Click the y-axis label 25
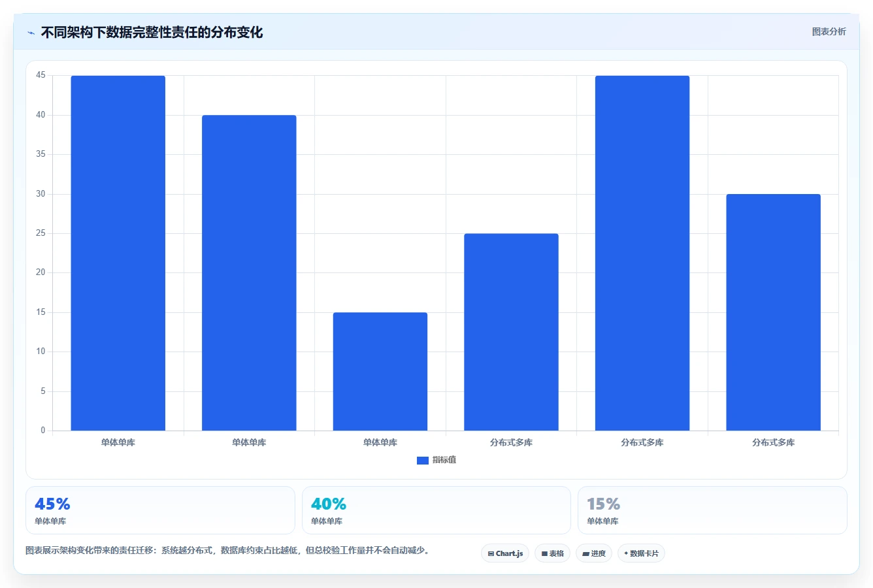 (41, 233)
